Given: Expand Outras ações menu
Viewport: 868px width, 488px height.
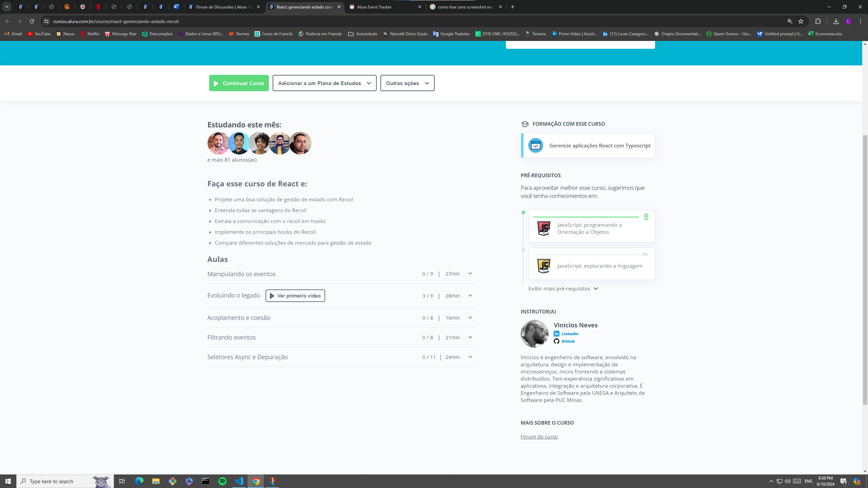Looking at the screenshot, I should coord(407,83).
